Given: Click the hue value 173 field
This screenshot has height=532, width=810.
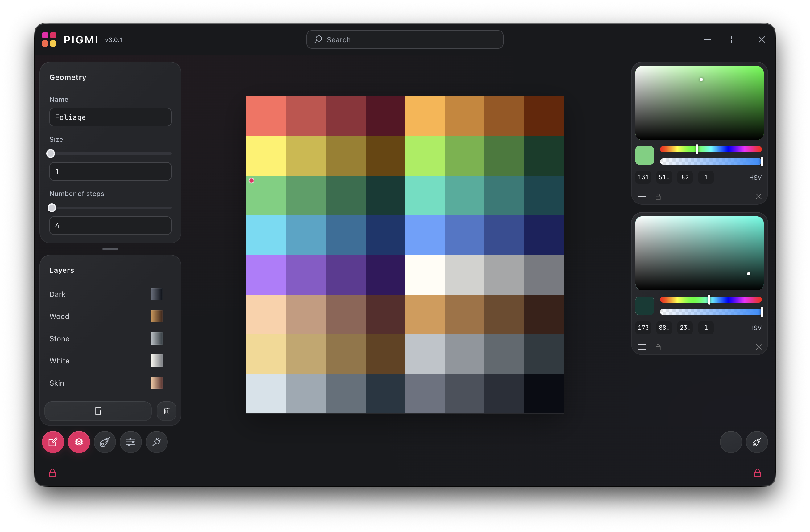Looking at the screenshot, I should click(643, 328).
